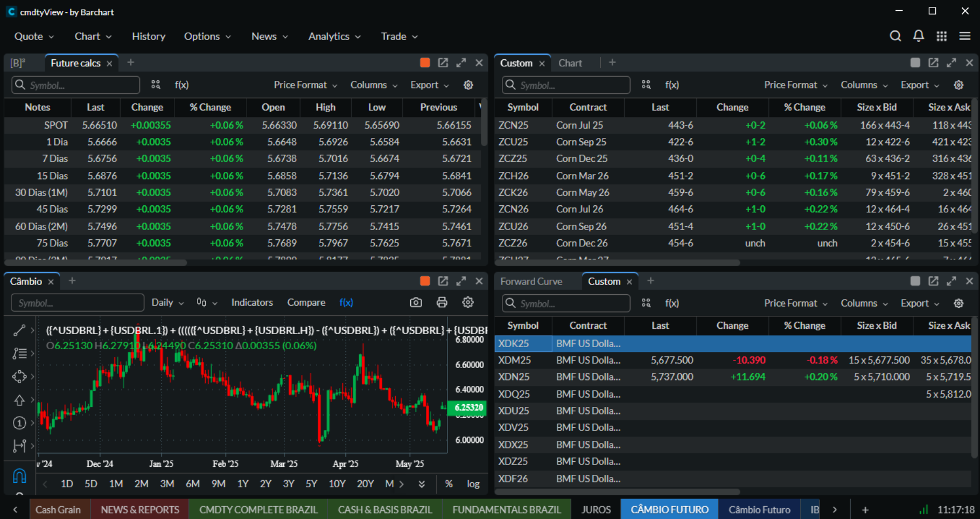Add a new tab in Câmbio panel
980x519 pixels.
72,281
